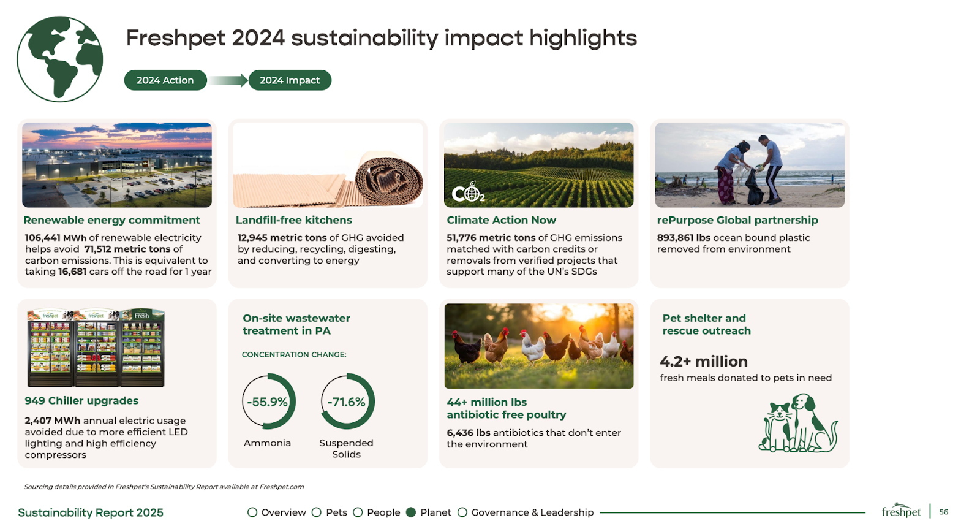Image resolution: width=980 pixels, height=529 pixels.
Task: Click the Landfill-free kitchens heading
Action: [x=294, y=220]
